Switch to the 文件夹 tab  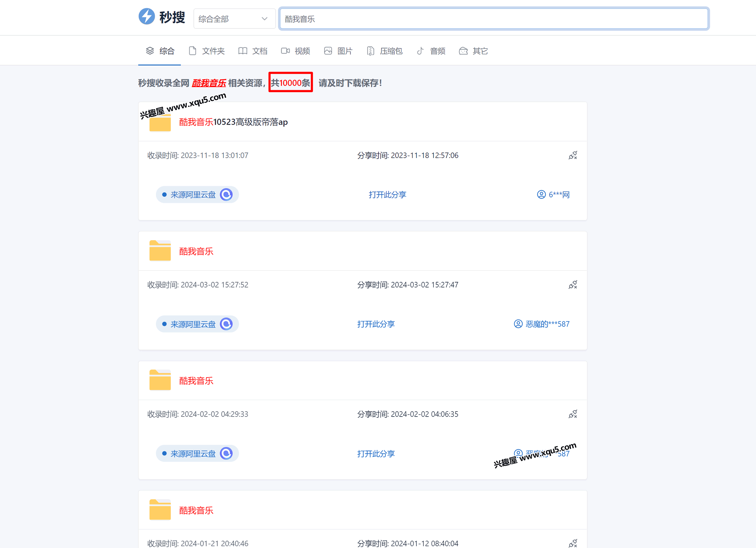(x=207, y=51)
